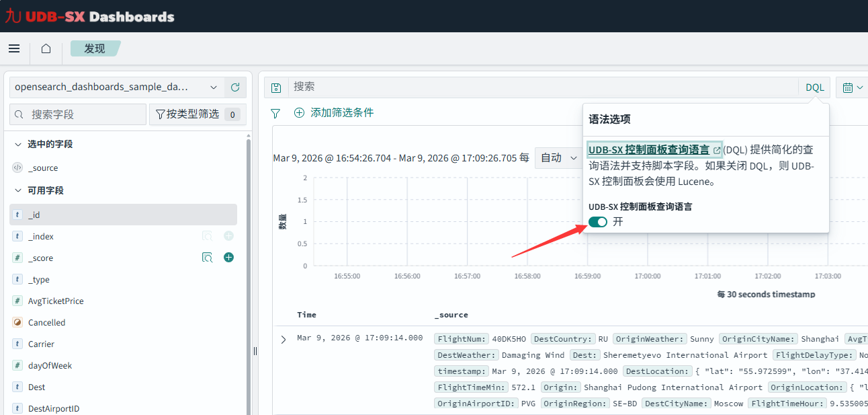Click the FlightNum badge in the document source

(x=462, y=338)
